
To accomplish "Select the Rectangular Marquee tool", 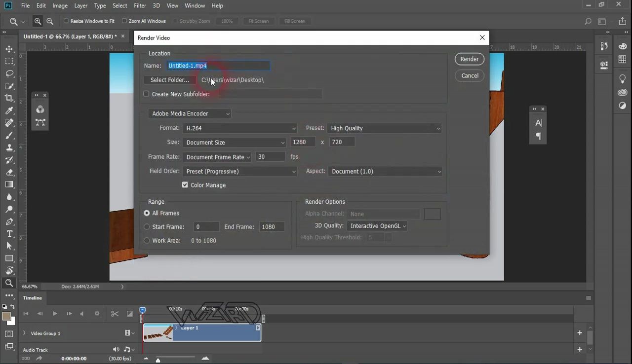I will (9, 61).
